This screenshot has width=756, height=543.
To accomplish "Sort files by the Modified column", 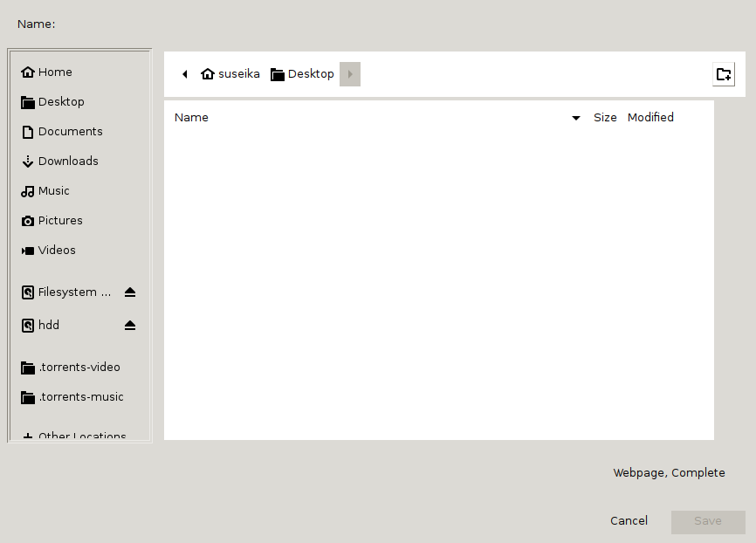I will coord(649,117).
